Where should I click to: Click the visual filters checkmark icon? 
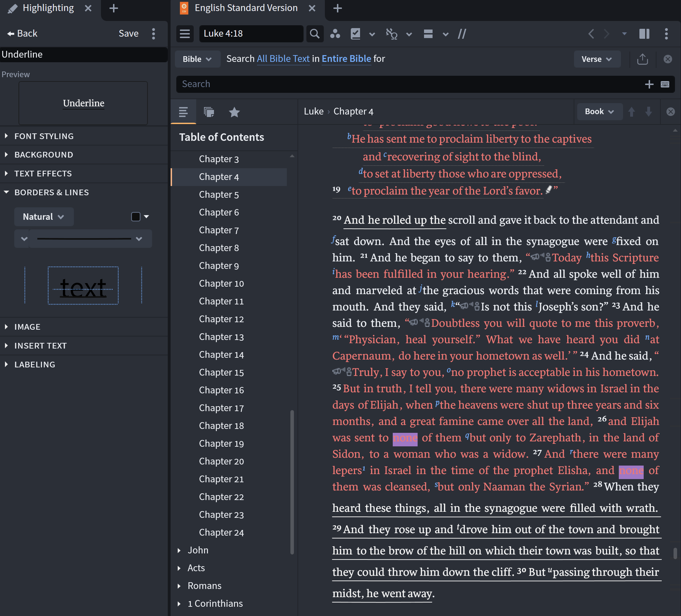tap(355, 34)
